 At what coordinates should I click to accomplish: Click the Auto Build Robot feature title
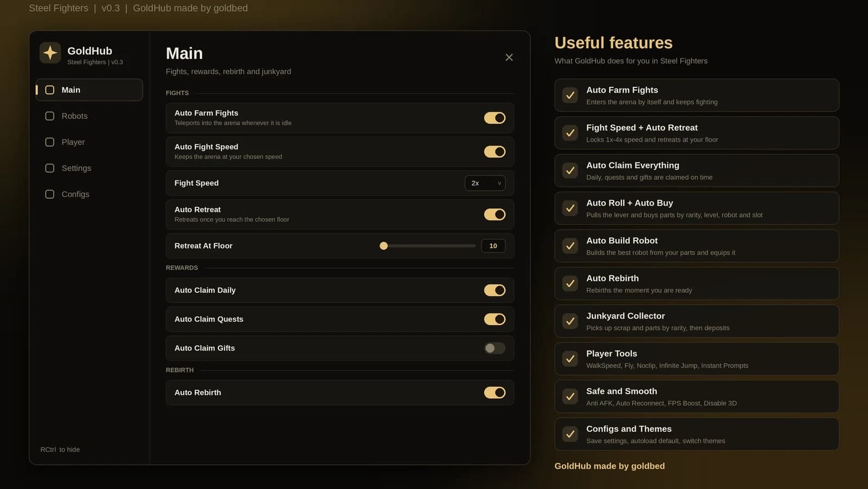point(622,240)
